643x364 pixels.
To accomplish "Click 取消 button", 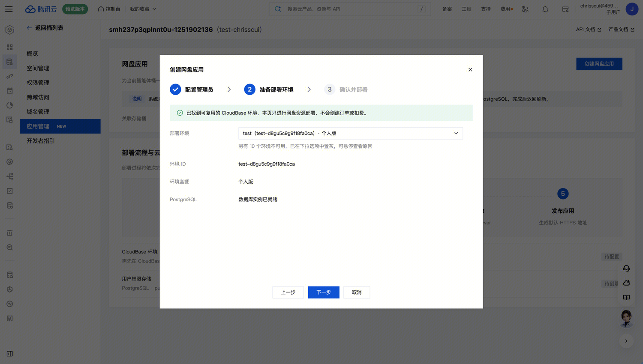I will (x=357, y=292).
